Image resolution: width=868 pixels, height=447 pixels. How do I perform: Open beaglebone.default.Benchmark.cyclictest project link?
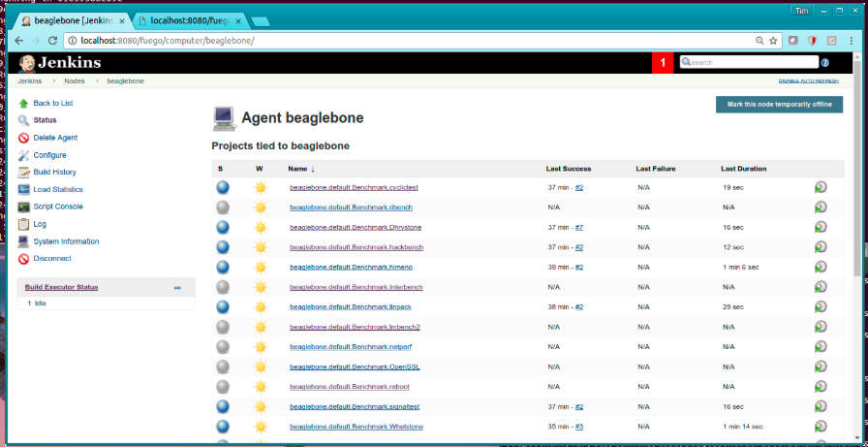click(x=354, y=187)
